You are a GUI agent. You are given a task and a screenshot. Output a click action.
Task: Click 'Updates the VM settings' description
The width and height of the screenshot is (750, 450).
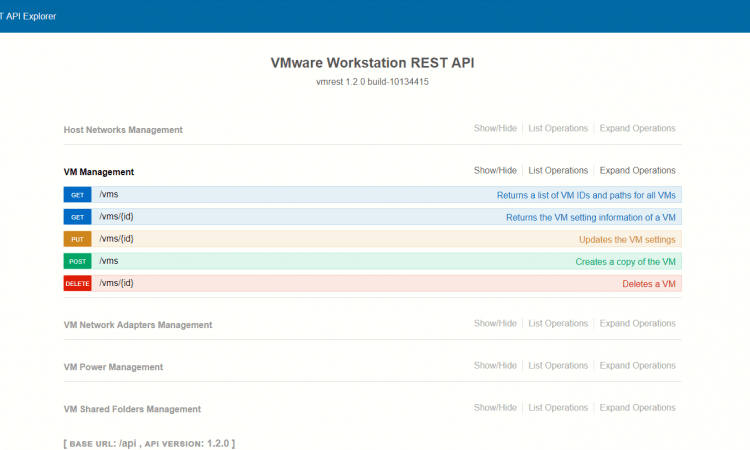[x=627, y=240]
